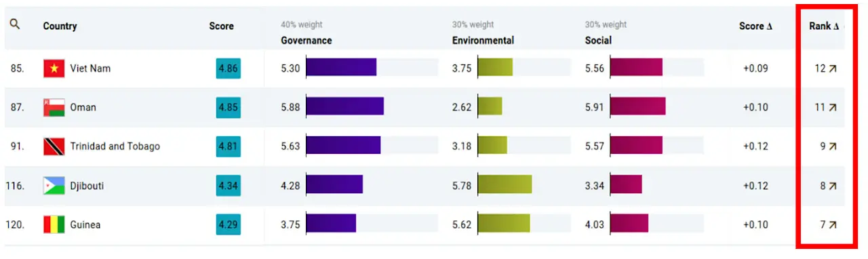Click Viet Nam's 4.86 score badge
This screenshot has width=868, height=259.
229,68
